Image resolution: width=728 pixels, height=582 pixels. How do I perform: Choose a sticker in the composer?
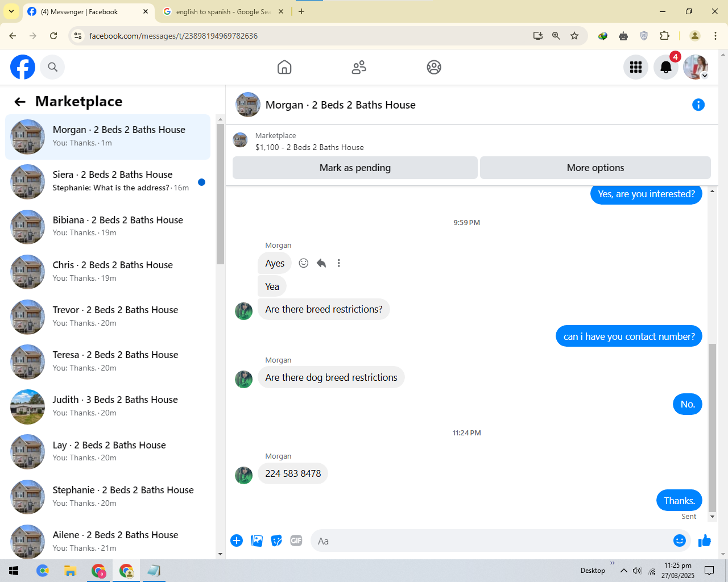(276, 541)
